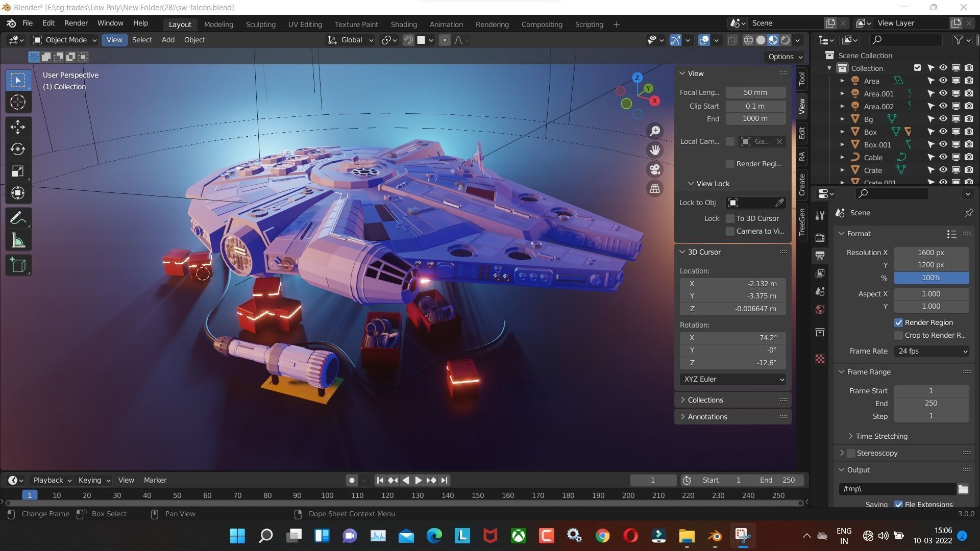Uncheck the File Extensions option
The image size is (980, 551).
coord(898,505)
